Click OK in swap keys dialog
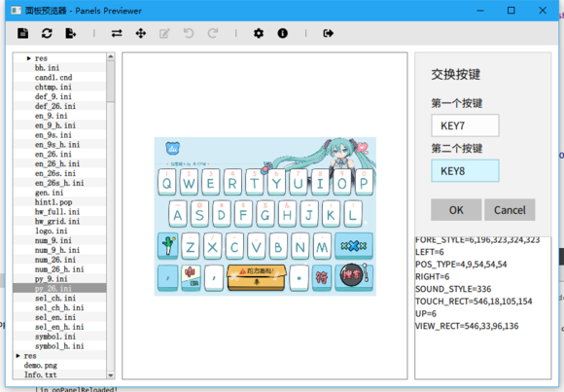This screenshot has height=392, width=564. coord(456,209)
